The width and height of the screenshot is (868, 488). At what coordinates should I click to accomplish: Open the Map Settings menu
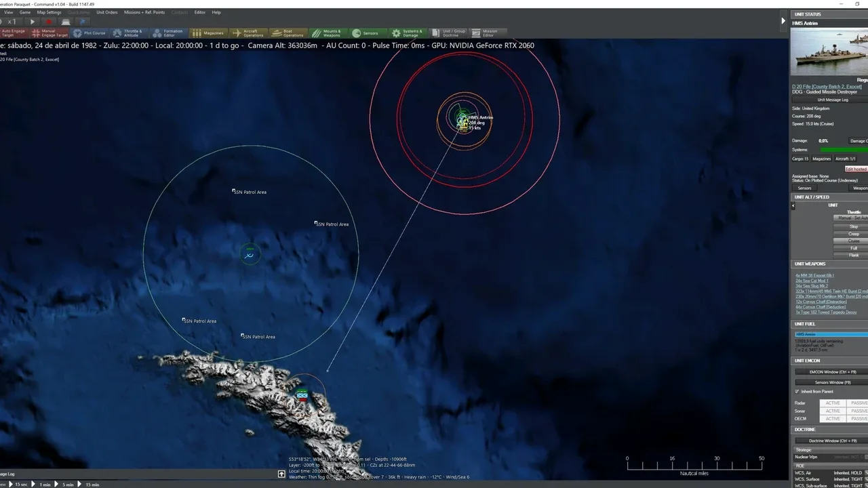pos(49,12)
